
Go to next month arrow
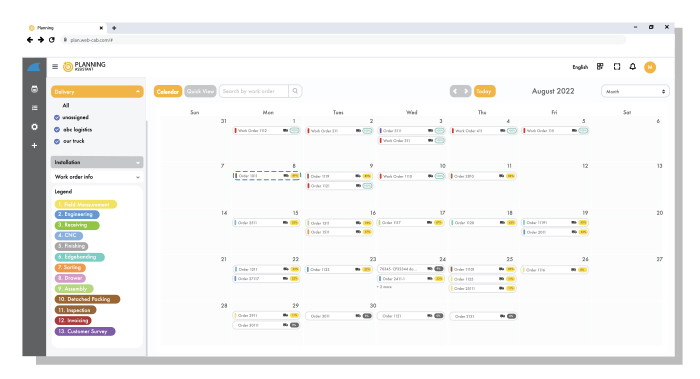pyautogui.click(x=466, y=91)
